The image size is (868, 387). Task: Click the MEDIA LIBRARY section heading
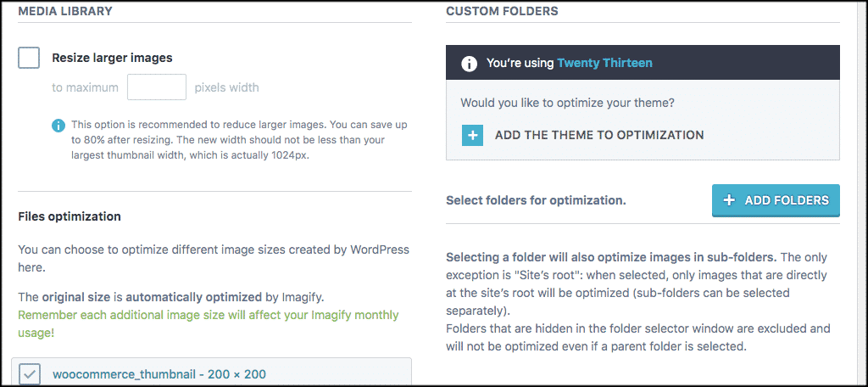[x=65, y=11]
